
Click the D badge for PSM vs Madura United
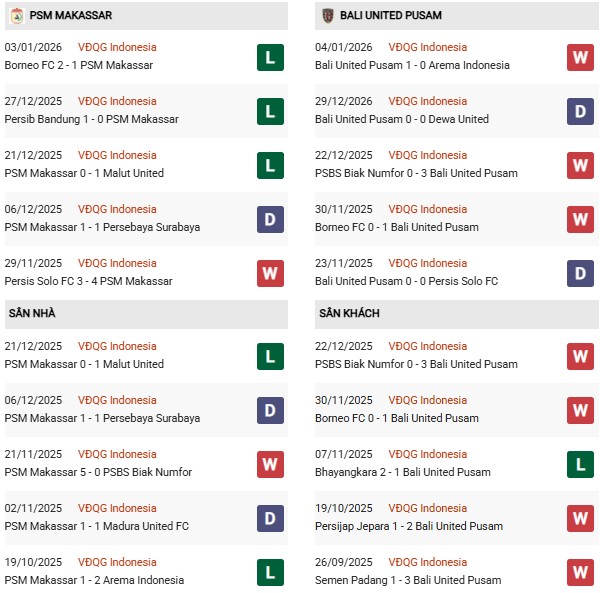pos(270,518)
